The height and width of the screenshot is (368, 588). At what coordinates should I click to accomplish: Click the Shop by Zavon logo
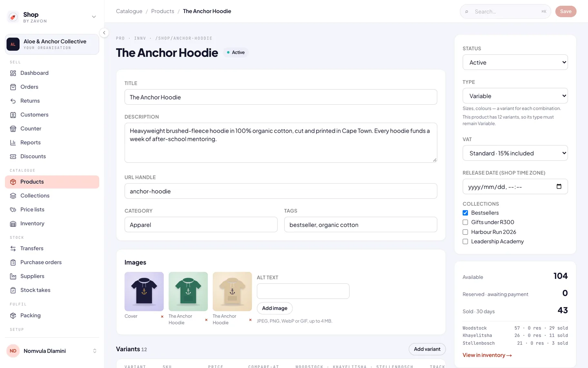(13, 17)
